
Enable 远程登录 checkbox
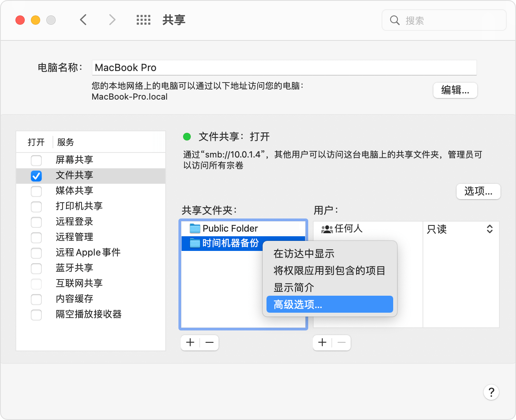point(36,222)
